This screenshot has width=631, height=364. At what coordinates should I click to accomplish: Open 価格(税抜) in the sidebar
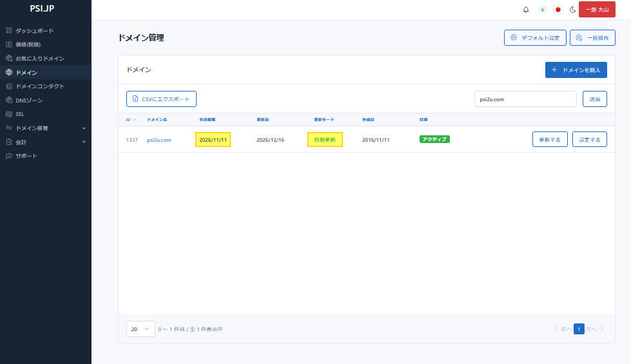coord(28,44)
